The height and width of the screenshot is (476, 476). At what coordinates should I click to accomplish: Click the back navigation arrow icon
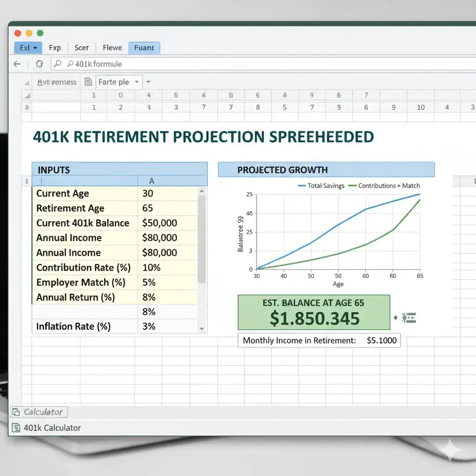pyautogui.click(x=17, y=64)
